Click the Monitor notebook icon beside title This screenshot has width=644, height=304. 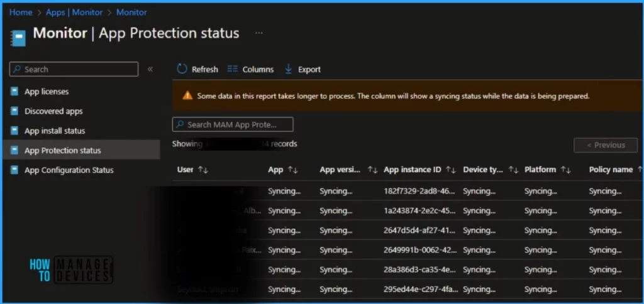(x=18, y=38)
